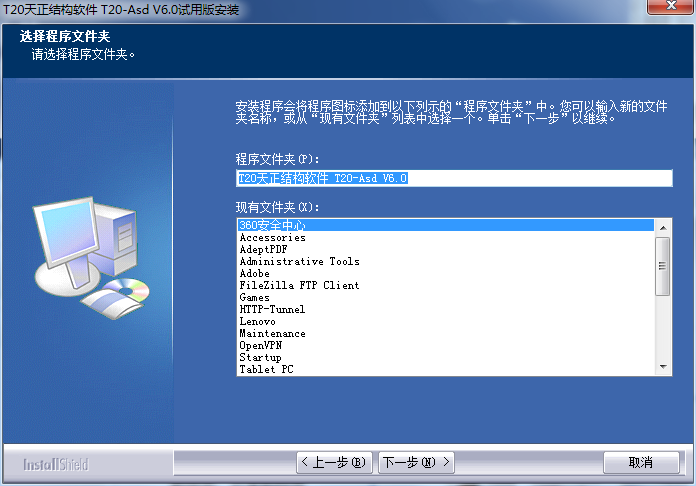Select the Startup folder entry
The width and height of the screenshot is (696, 486).
click(x=446, y=357)
